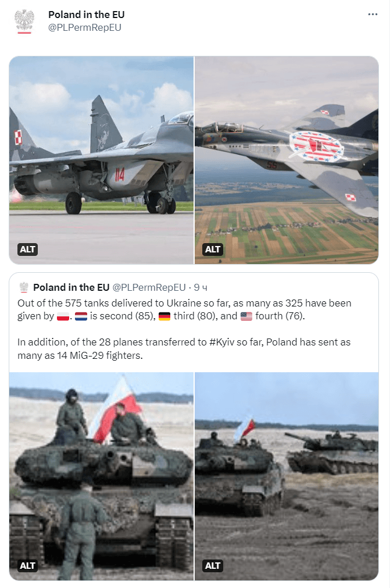Open the Poland in the EU profile name

[87, 15]
